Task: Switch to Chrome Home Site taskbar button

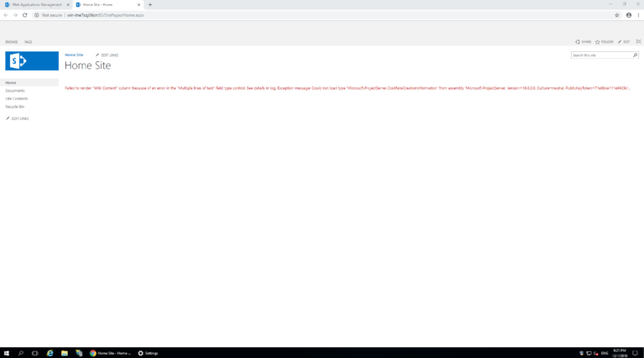Action: click(x=110, y=353)
